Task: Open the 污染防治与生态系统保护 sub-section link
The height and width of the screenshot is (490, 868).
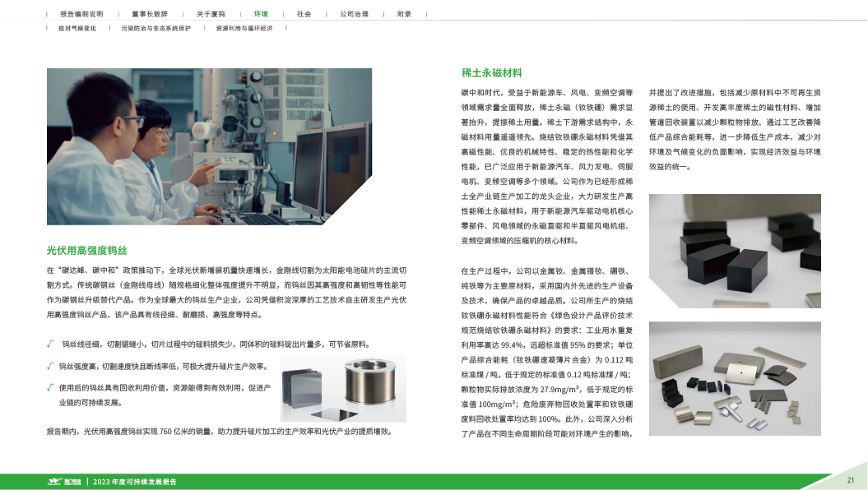Action: 156,28
